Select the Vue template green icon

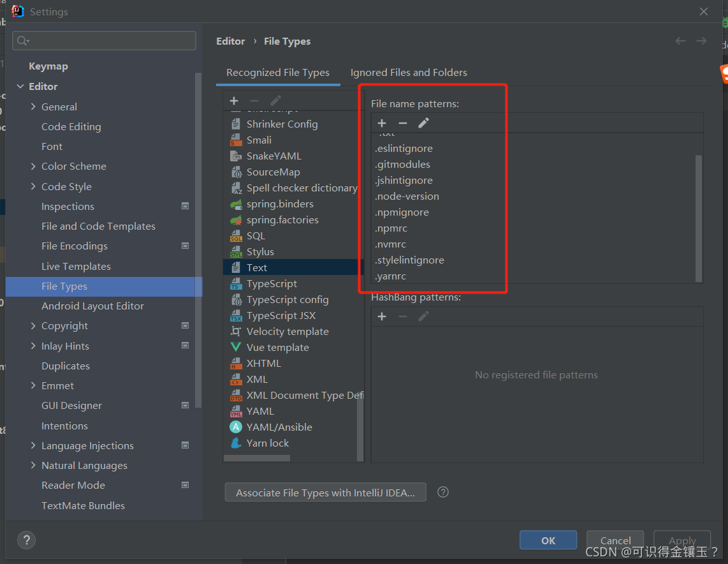click(236, 347)
